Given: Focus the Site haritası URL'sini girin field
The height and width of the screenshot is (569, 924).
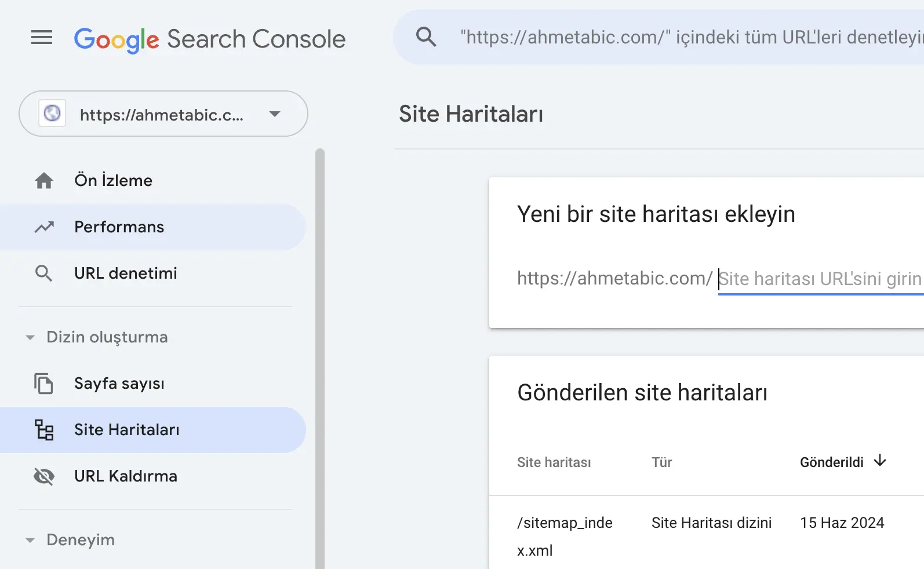Looking at the screenshot, I should click(x=821, y=279).
